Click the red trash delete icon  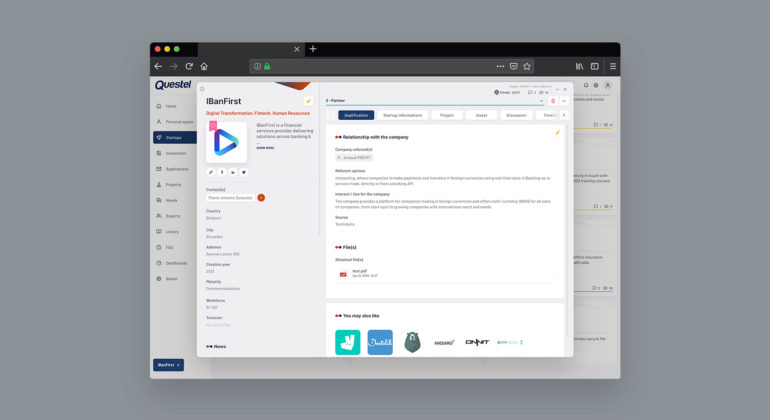553,101
